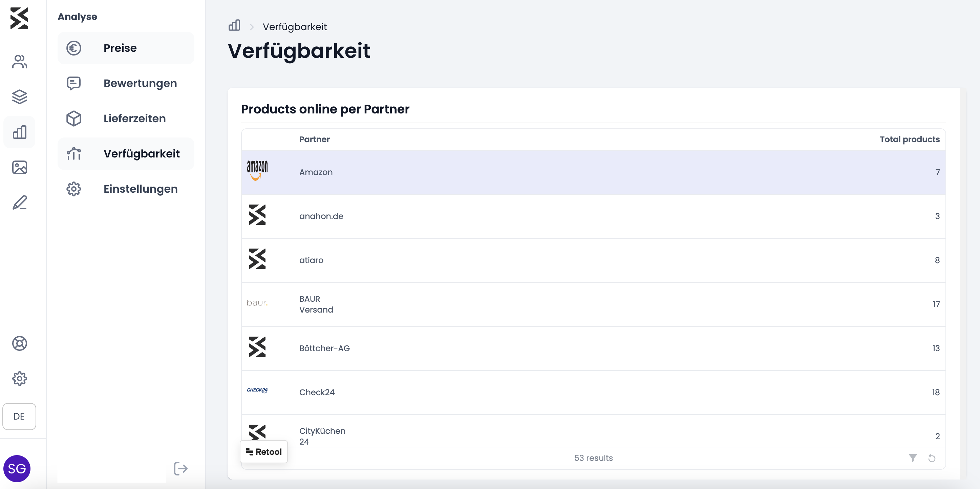980x489 pixels.
Task: Click the baur logo thumbnail
Action: point(257,303)
